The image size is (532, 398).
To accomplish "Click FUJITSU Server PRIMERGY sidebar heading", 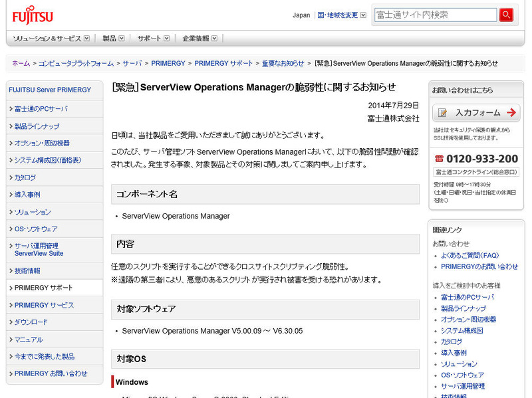I will pyautogui.click(x=50, y=90).
